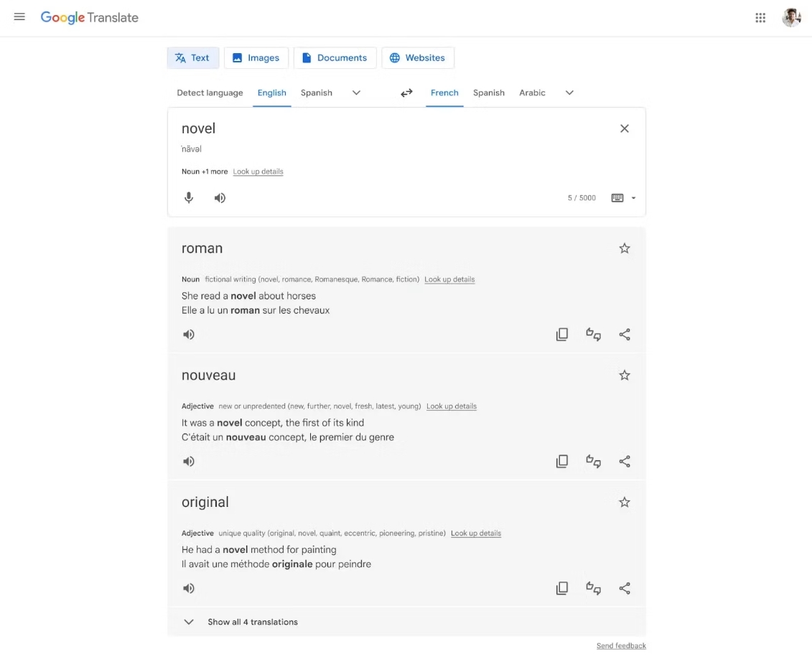Expand 'Show all 4 translations'
This screenshot has width=812, height=659.
coord(252,622)
